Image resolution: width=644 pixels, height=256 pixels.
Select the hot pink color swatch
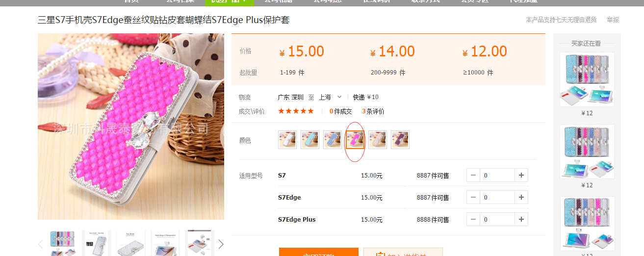[x=355, y=140]
